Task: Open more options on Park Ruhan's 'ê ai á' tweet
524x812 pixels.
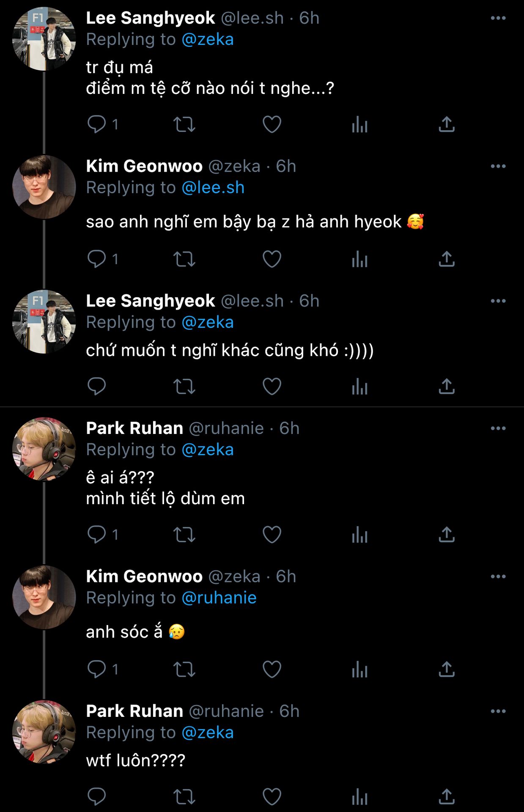Action: [498, 428]
